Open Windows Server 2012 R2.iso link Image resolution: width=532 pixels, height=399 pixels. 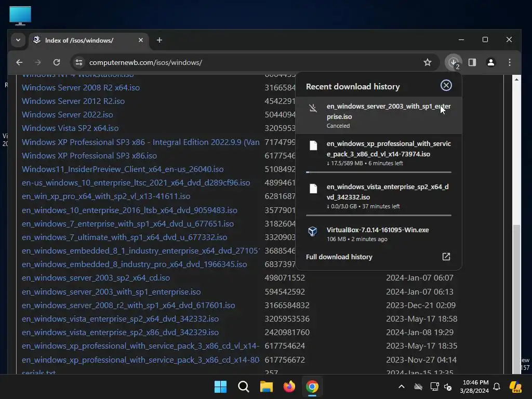coord(73,101)
